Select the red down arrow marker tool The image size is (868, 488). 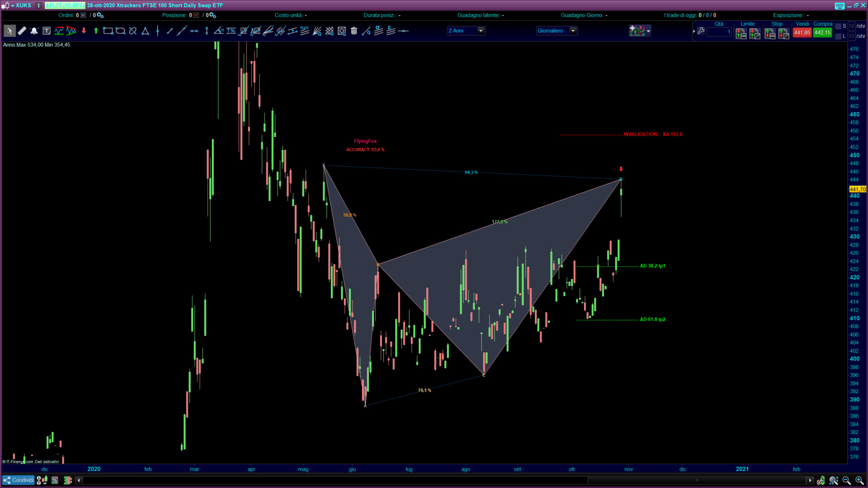[84, 31]
